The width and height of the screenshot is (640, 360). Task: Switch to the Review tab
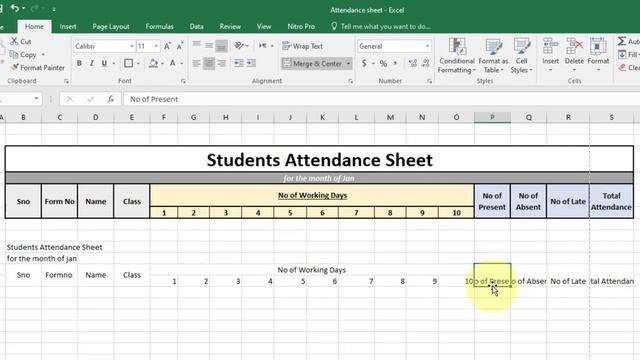[230, 27]
